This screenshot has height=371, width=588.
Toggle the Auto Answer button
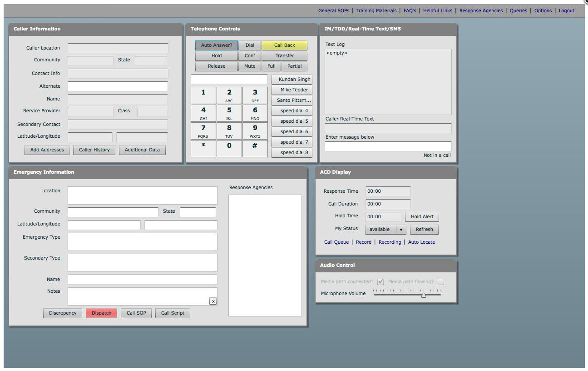click(x=216, y=45)
